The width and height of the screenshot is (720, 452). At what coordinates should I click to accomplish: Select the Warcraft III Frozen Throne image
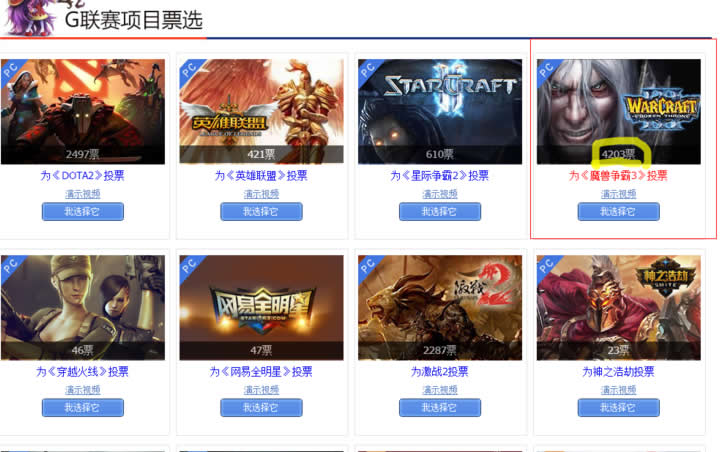[619, 112]
